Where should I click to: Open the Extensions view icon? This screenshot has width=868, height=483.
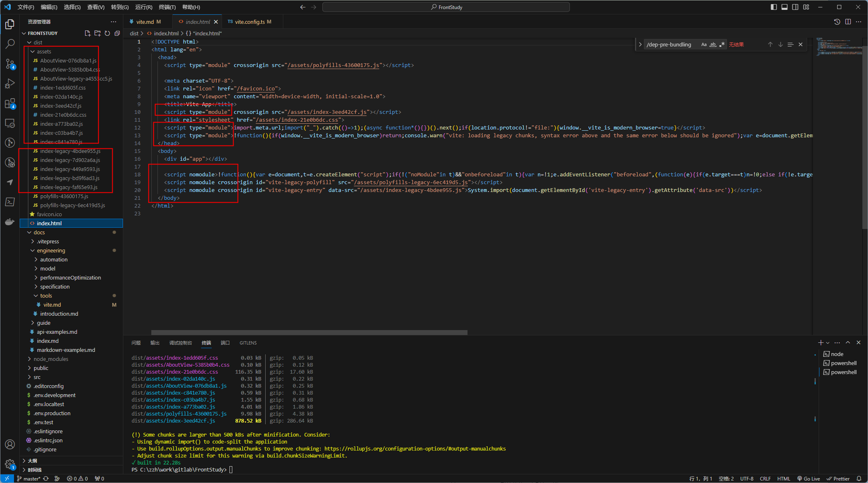tap(10, 104)
